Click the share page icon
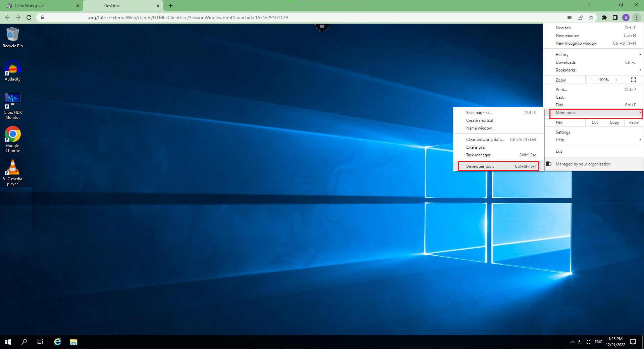The width and height of the screenshot is (644, 349). tap(580, 17)
